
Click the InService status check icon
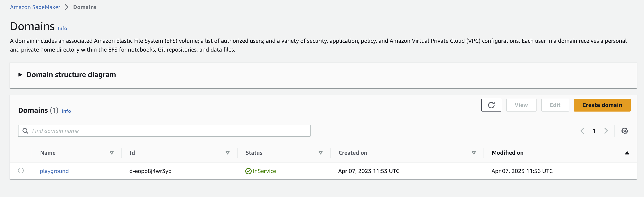pyautogui.click(x=248, y=171)
